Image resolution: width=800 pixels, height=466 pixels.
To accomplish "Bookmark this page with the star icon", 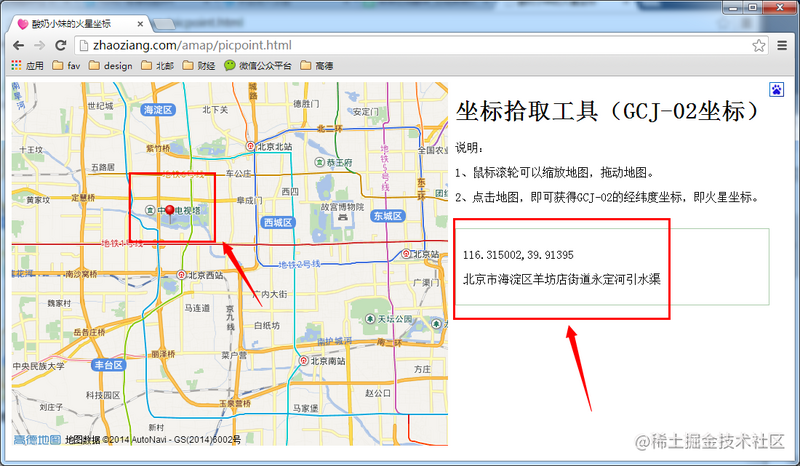I will [759, 45].
